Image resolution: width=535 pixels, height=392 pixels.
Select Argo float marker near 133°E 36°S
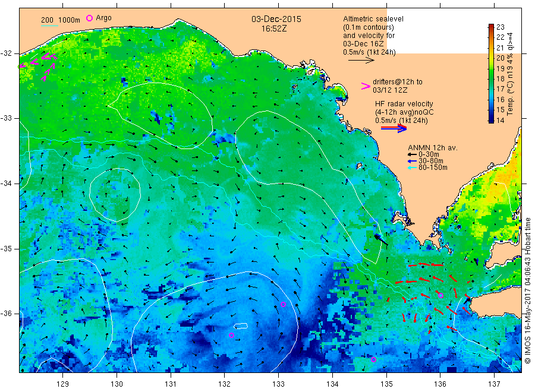coord(283,305)
